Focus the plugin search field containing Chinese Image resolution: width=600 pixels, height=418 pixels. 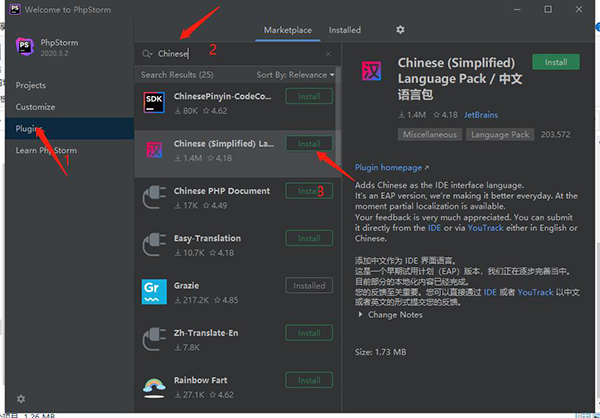[x=237, y=54]
